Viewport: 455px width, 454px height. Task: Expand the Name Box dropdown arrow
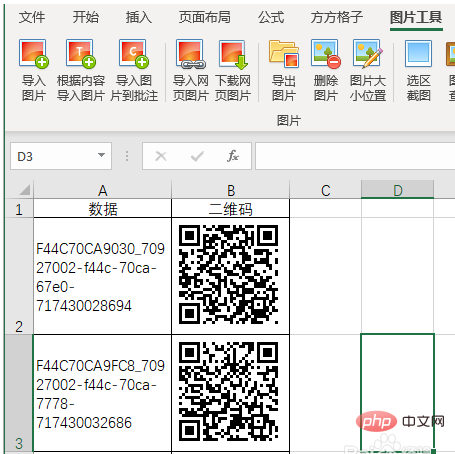pos(101,155)
